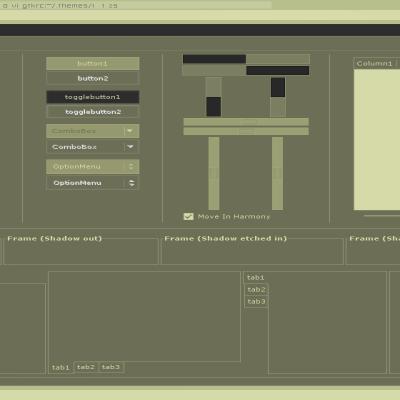Expand the second ComboBox dropdown arrow
The image size is (400, 400).
pos(130,146)
